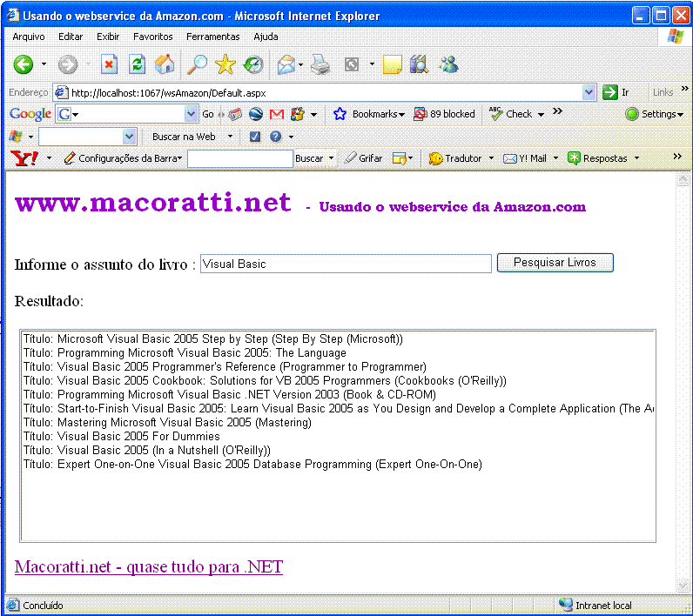
Task: Open Configurações da Barra dropdown
Action: tap(123, 158)
